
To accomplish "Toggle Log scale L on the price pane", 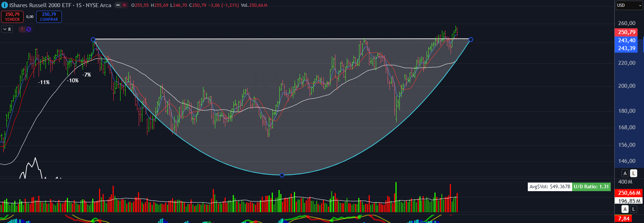I will [633, 173].
